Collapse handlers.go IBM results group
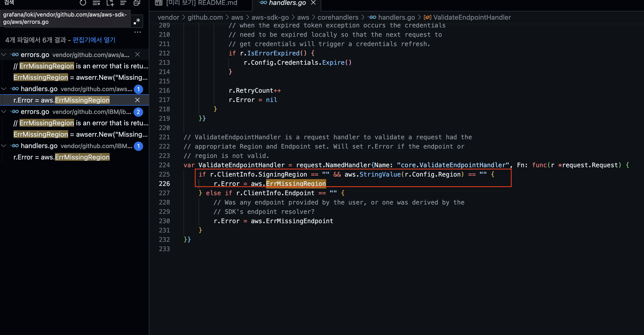 4,146
